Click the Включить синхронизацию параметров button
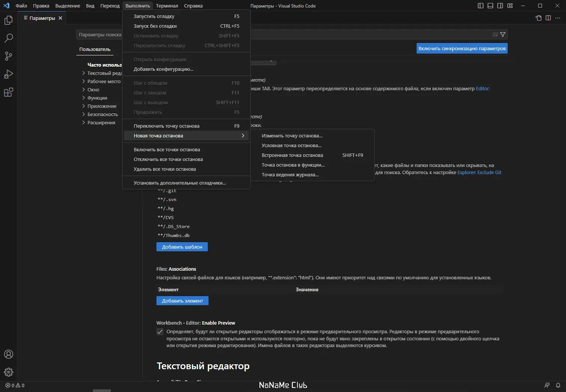The image size is (566, 392). (462, 48)
